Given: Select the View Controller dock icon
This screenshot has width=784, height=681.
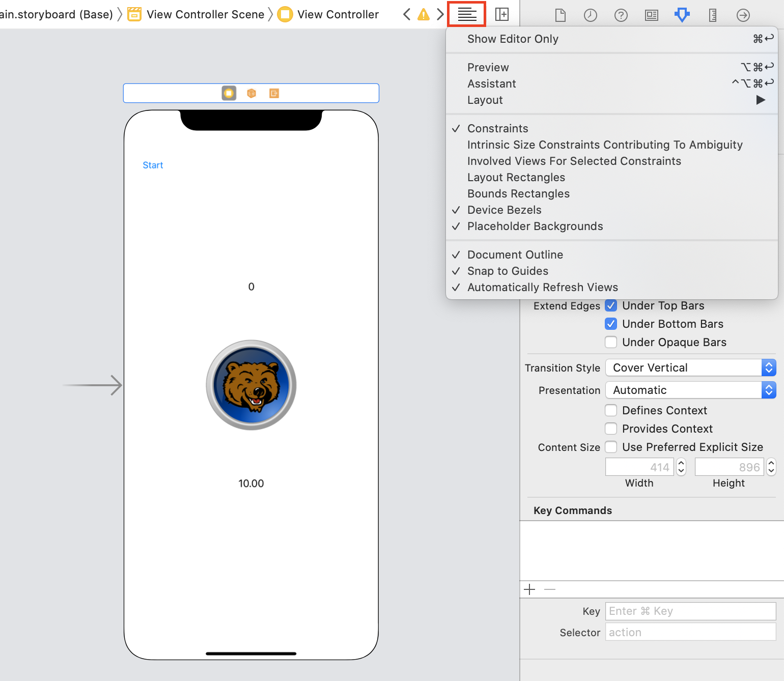Looking at the screenshot, I should click(x=229, y=93).
